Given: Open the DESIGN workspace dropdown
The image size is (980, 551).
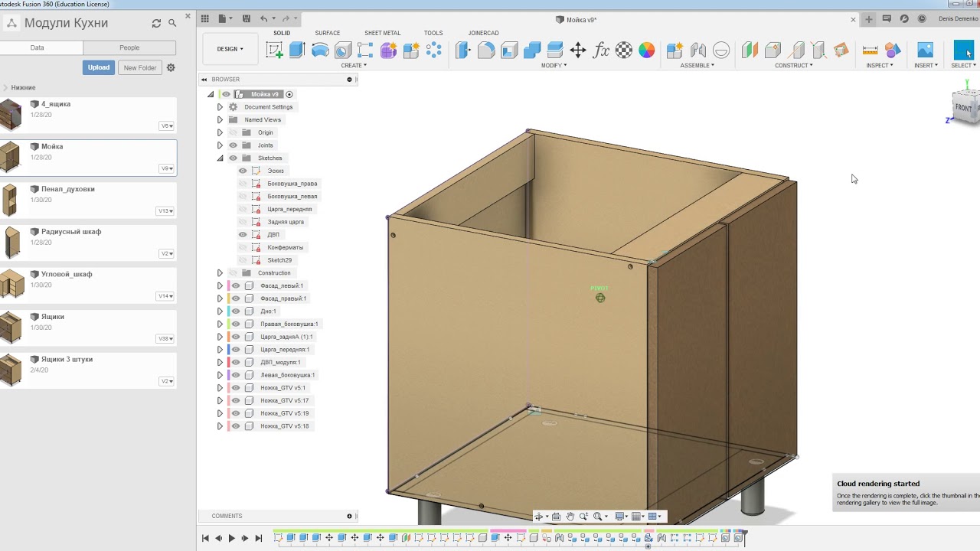Looking at the screenshot, I should [230, 49].
